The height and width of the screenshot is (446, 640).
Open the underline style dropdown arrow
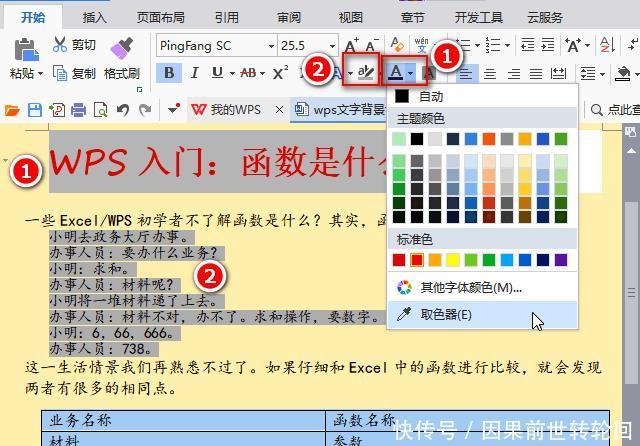click(232, 74)
